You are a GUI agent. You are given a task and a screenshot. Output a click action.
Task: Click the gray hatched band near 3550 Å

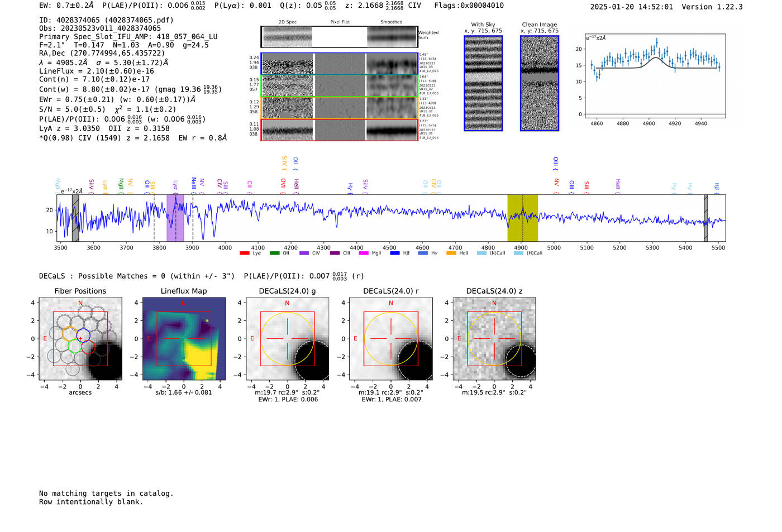point(75,218)
